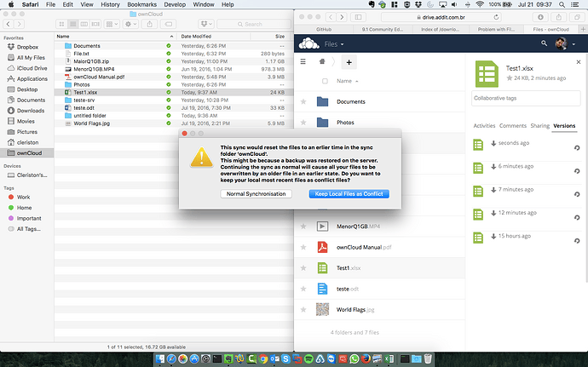Click the plus new-file button
588x367 pixels.
tap(349, 62)
